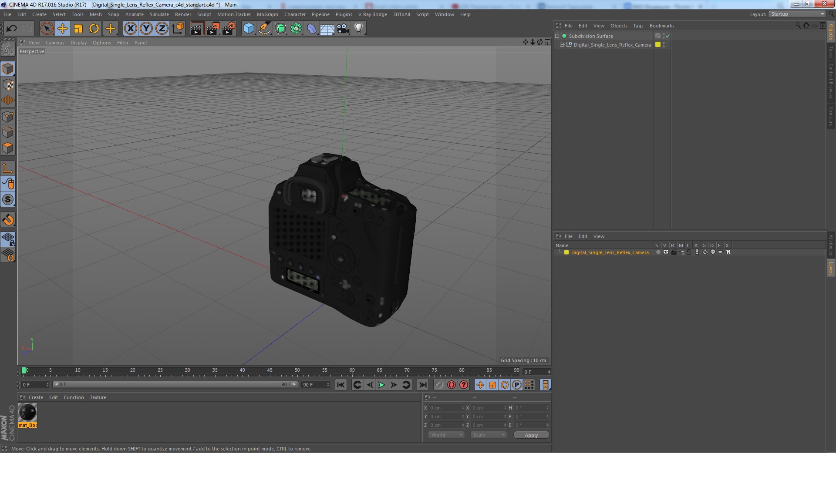
Task: Add a Camera object from toolbar
Action: pyautogui.click(x=343, y=29)
